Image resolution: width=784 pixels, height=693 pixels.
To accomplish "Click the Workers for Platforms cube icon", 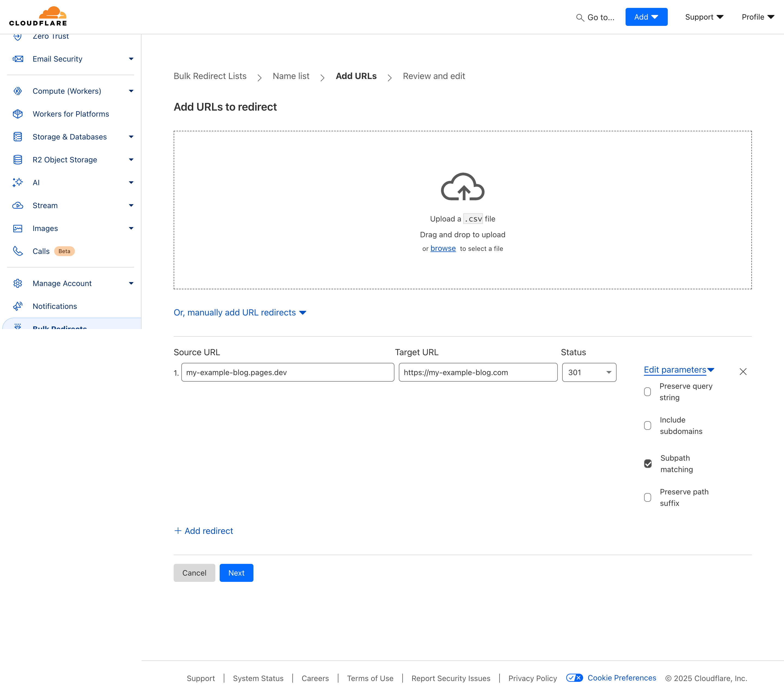I will coord(18,114).
